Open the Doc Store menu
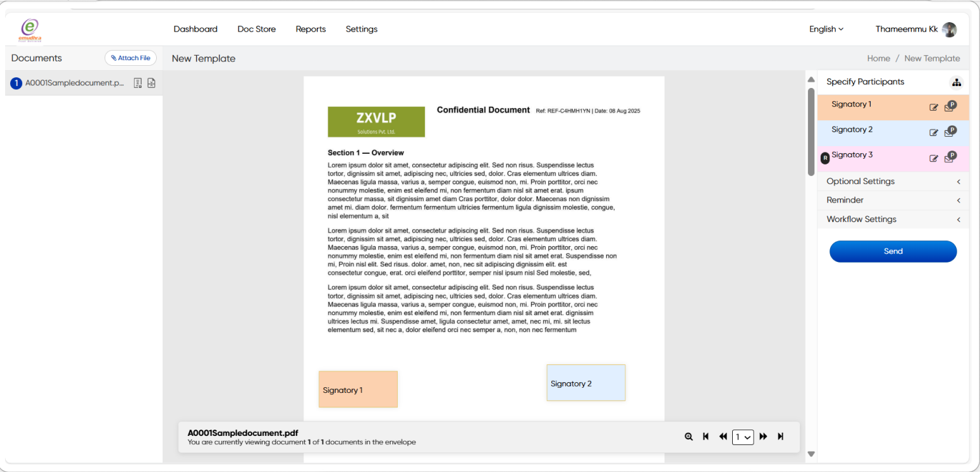Viewport: 980px width, 472px height. 256,29
